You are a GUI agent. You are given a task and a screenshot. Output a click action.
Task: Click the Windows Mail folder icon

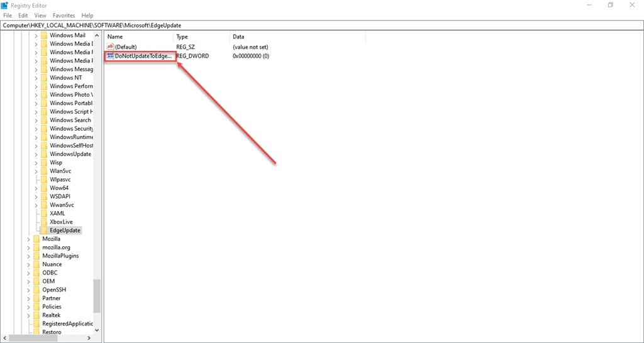[44, 35]
